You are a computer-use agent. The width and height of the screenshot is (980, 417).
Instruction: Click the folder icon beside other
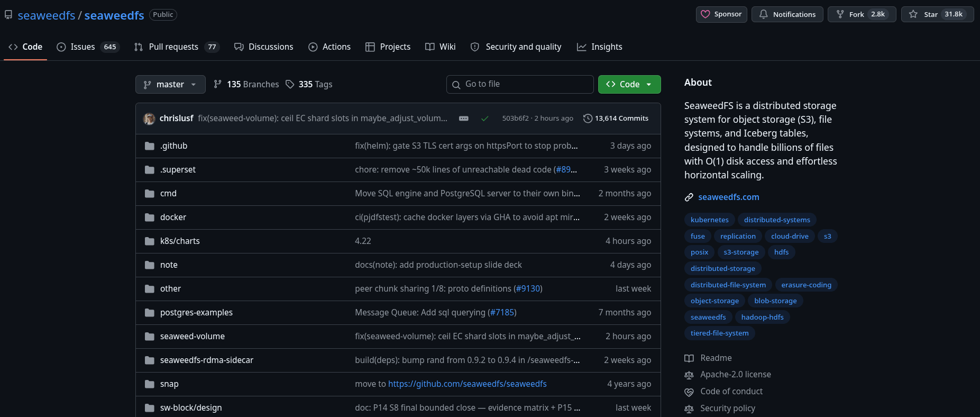coord(150,289)
